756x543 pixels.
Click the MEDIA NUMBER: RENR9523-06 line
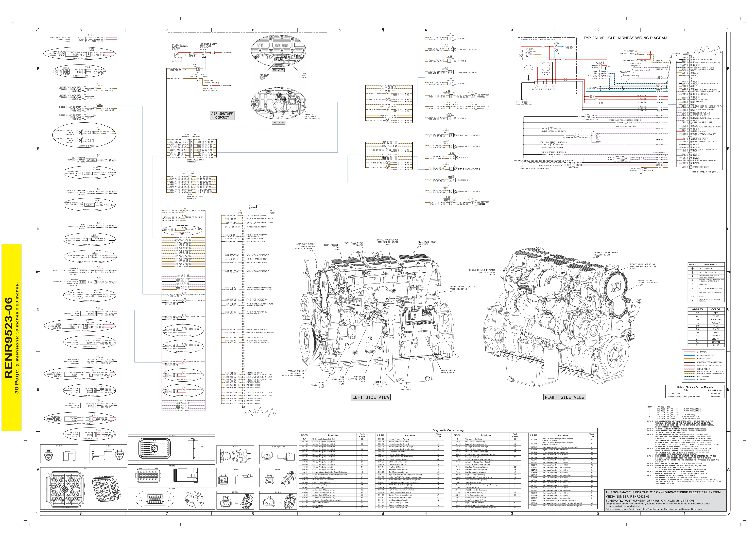click(627, 496)
